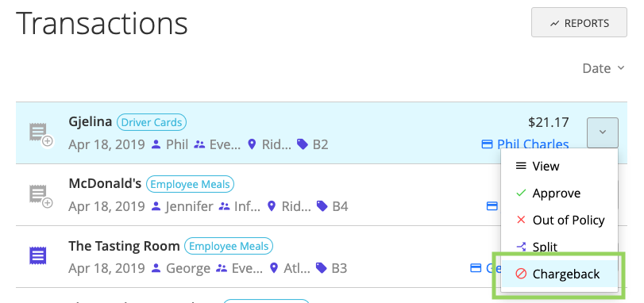Viewport: 644px width, 303px height.
Task: Click the Employee Meals tag on McDonald's
Action: click(x=190, y=185)
